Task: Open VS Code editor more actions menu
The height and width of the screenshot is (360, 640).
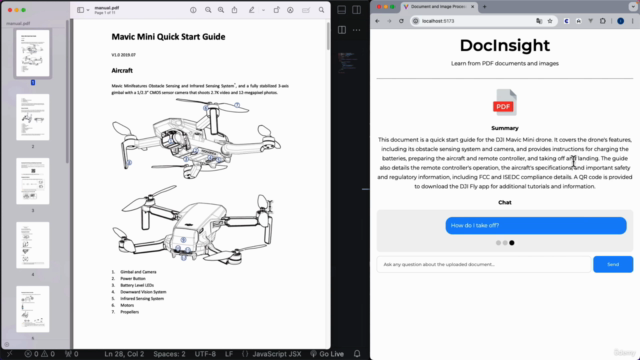Action: point(356,30)
